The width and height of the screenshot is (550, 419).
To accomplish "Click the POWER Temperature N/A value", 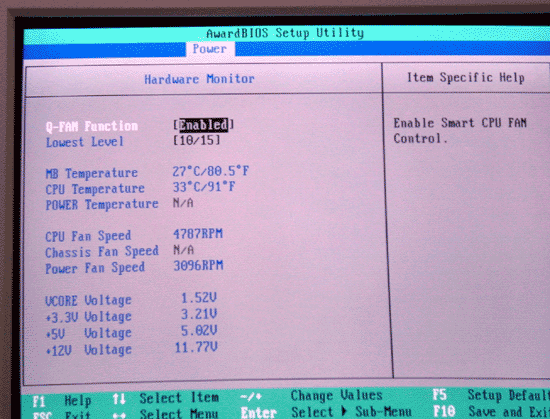I will click(x=183, y=203).
